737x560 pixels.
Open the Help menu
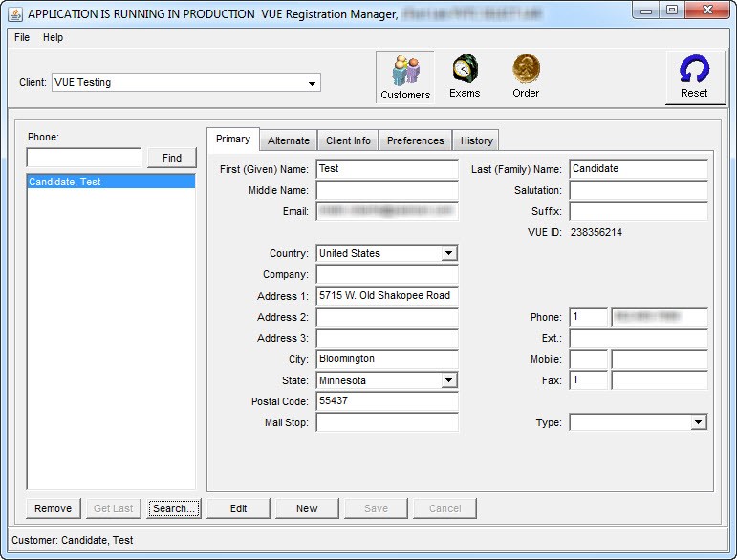coord(54,37)
